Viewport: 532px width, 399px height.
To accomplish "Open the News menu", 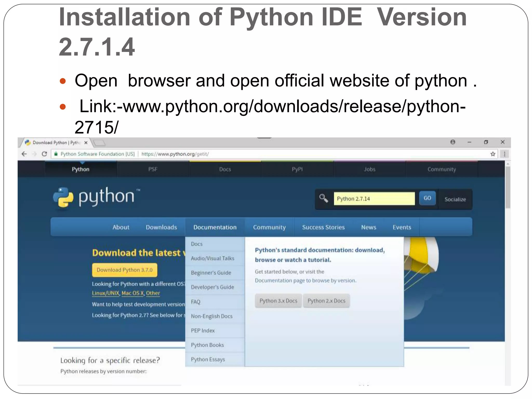I will [x=369, y=227].
